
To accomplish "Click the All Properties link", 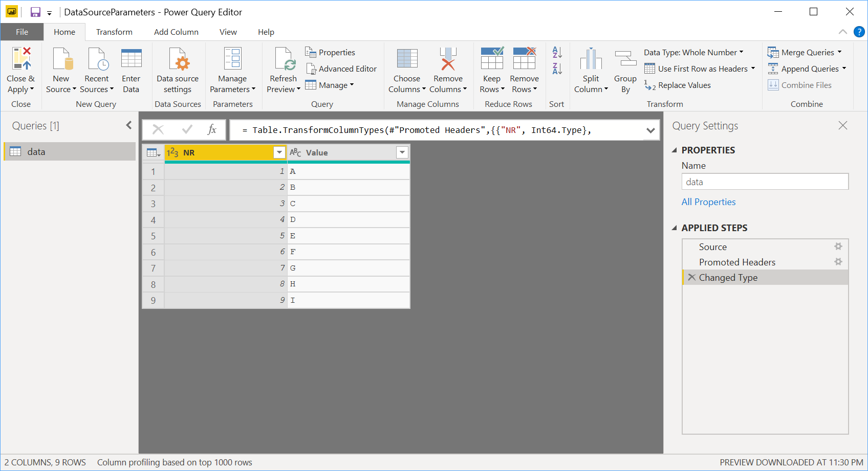I will 708,202.
